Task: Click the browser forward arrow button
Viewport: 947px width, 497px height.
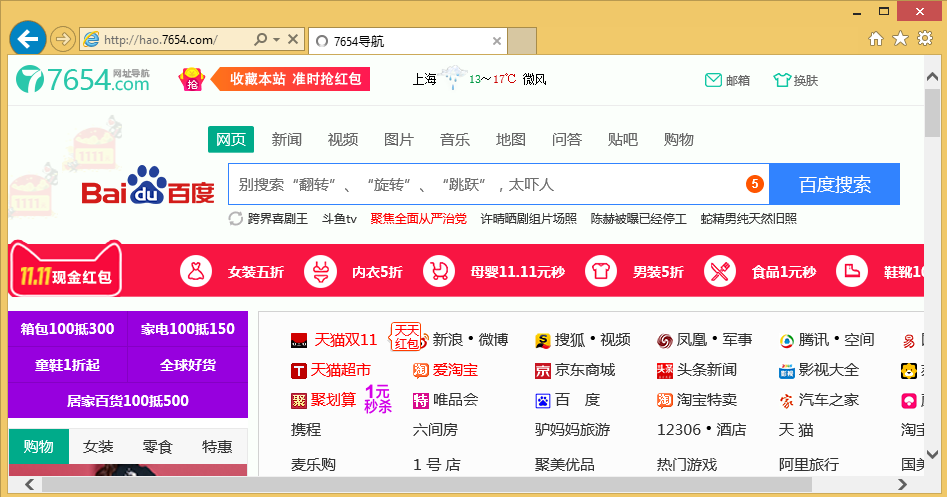Action: pos(62,40)
